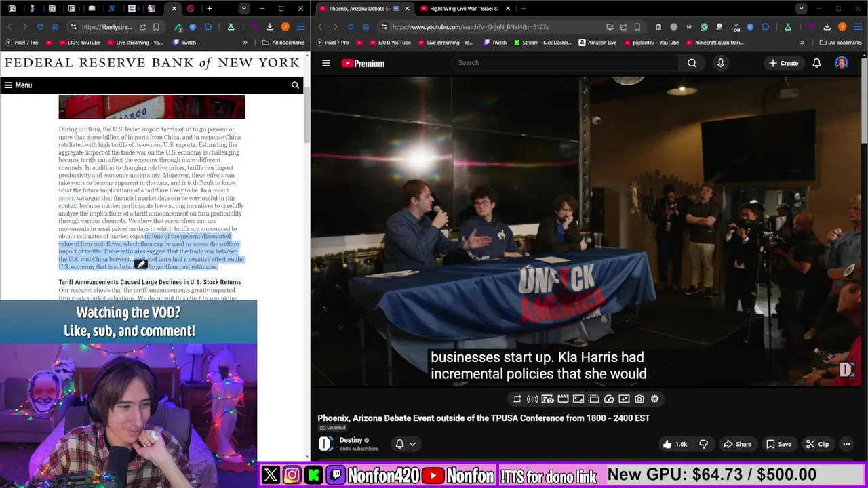This screenshot has width=868, height=488.
Task: Open Stream - Kick Dashboard bookmark
Action: tap(542, 43)
